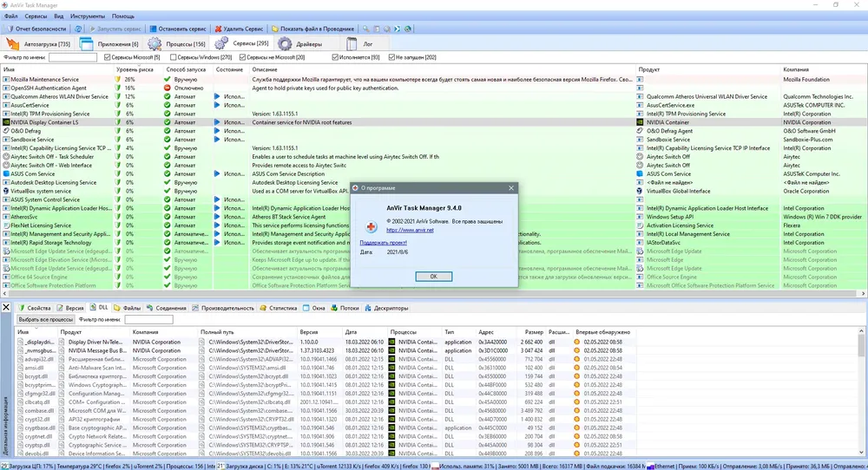Screen dimensions: 868x470
Task: Open the Инструменты menu
Action: point(88,16)
